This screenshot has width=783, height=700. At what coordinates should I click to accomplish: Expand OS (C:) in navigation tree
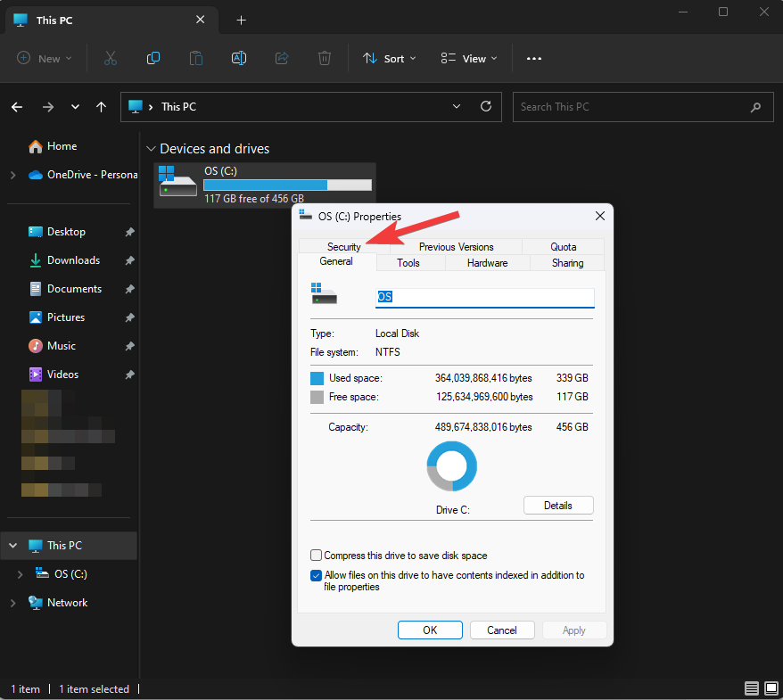click(21, 574)
